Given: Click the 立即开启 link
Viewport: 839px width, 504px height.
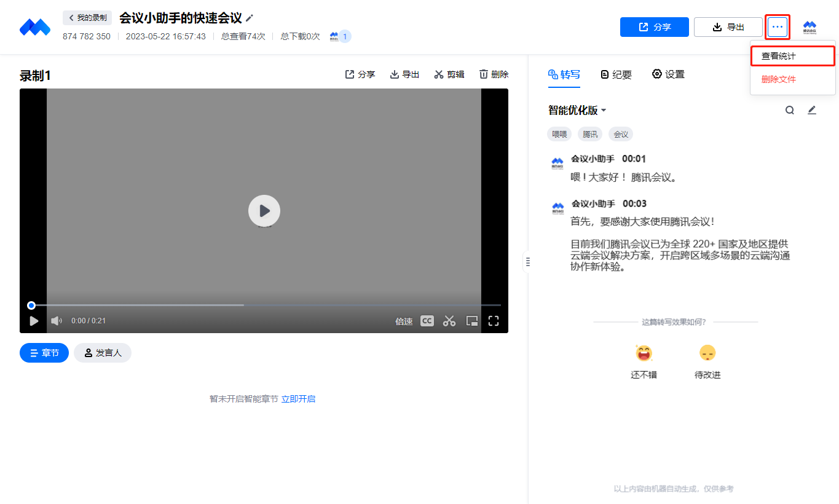Looking at the screenshot, I should (x=298, y=399).
